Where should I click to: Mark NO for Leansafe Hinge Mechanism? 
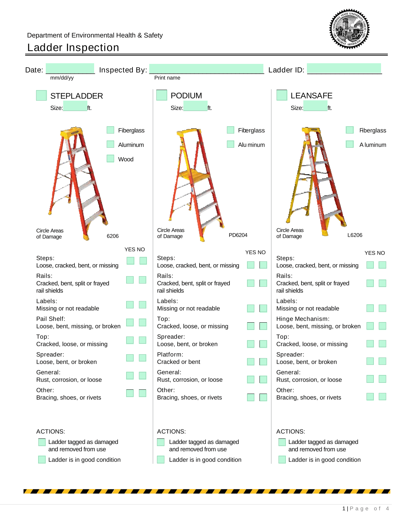click(382, 326)
